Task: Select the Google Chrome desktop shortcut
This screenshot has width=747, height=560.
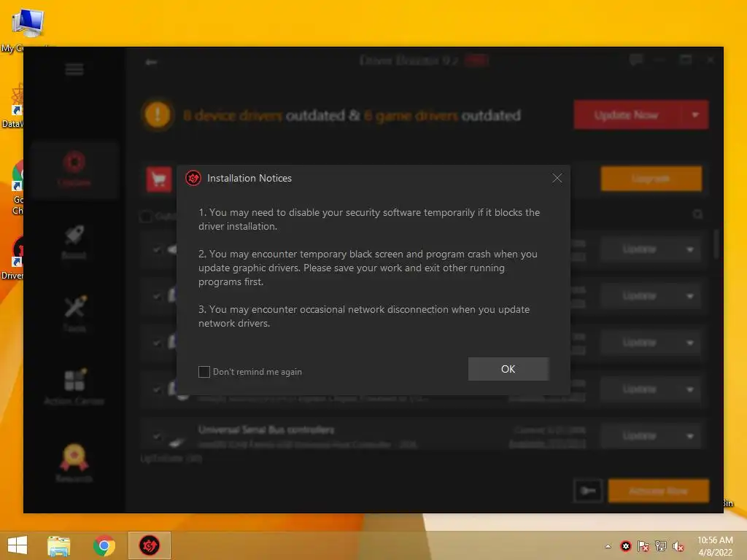Action: [x=18, y=187]
